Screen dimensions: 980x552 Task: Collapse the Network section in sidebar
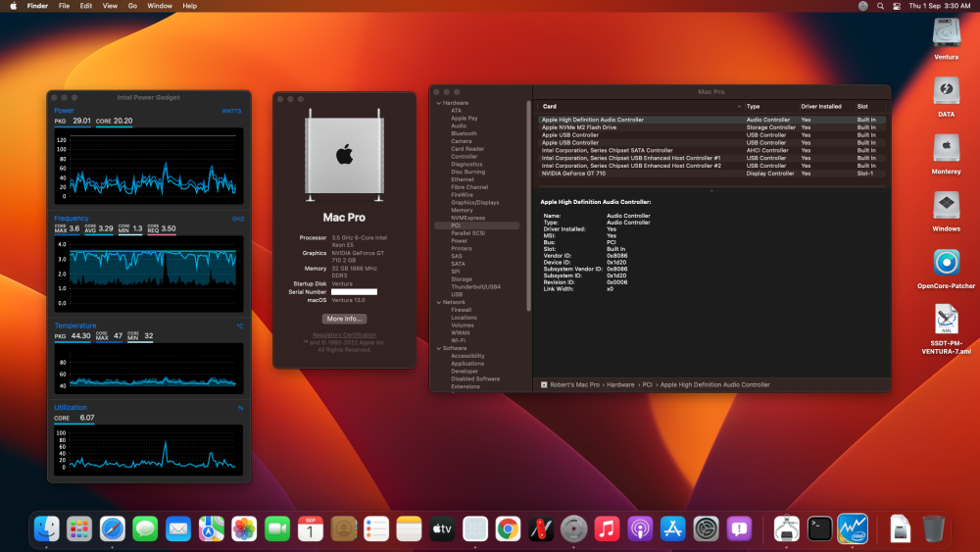click(439, 303)
